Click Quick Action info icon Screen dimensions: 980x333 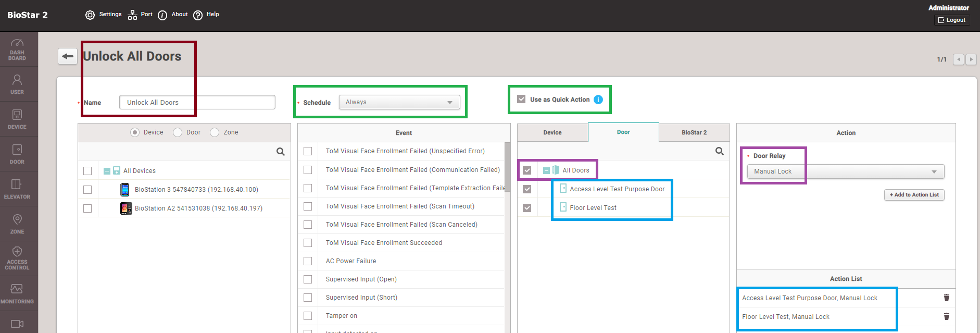pos(598,100)
